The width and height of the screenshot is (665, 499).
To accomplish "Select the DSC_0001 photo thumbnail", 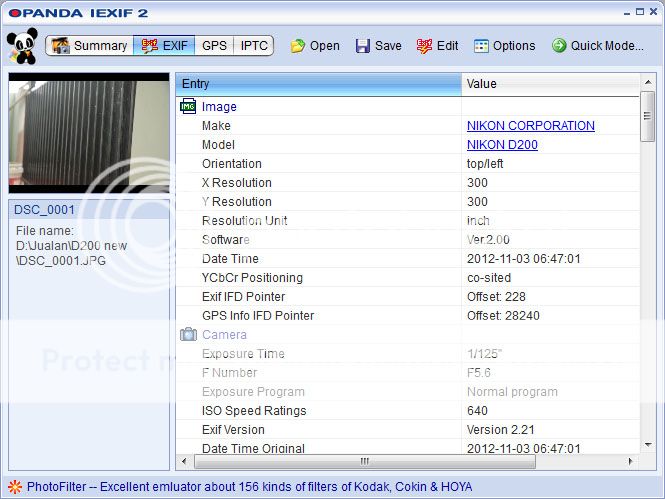I will click(89, 136).
